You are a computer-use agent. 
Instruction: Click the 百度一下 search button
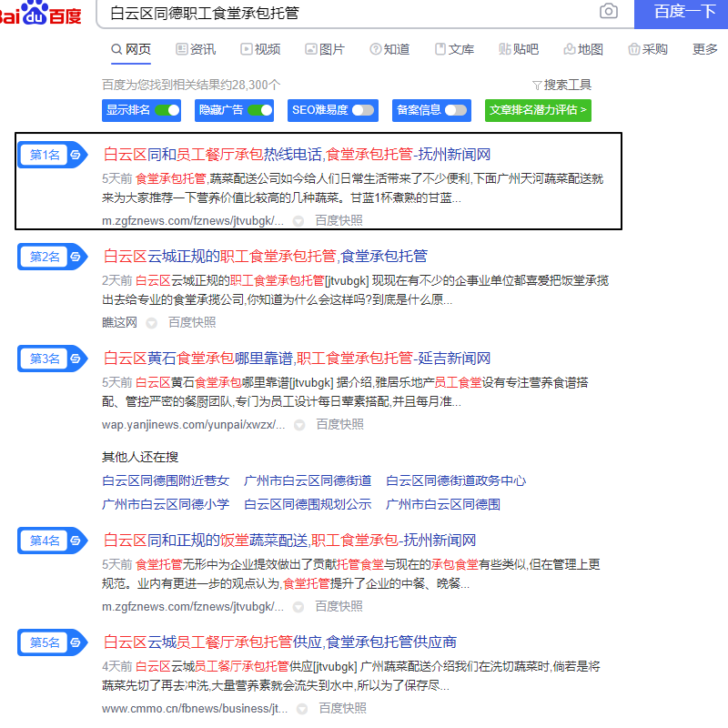[x=681, y=14]
